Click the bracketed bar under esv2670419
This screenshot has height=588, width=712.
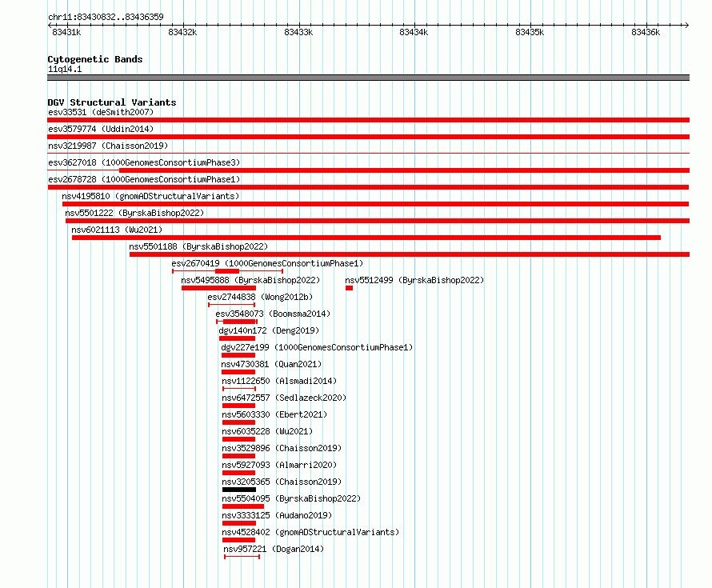tap(227, 271)
